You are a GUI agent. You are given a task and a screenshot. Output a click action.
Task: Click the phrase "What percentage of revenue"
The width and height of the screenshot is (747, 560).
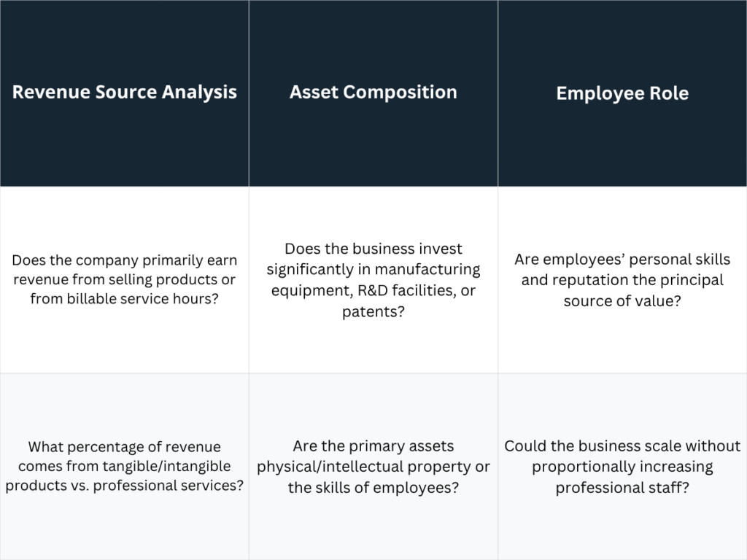(x=124, y=447)
